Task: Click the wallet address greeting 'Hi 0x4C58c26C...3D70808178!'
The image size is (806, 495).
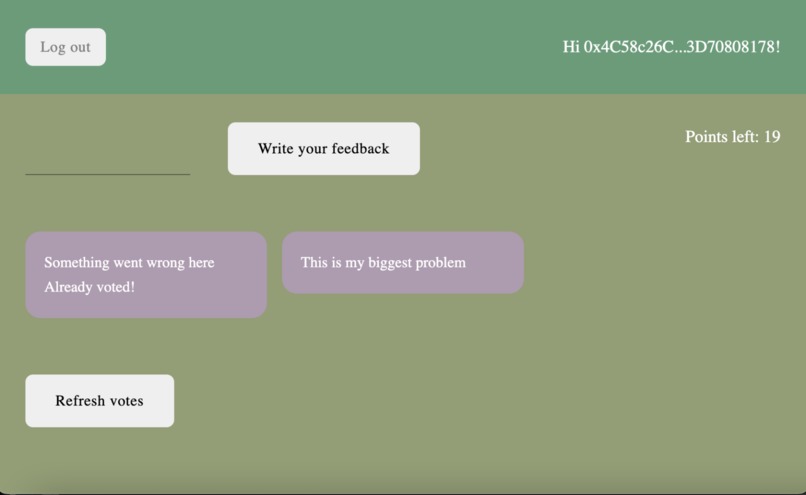Action: pos(671,47)
